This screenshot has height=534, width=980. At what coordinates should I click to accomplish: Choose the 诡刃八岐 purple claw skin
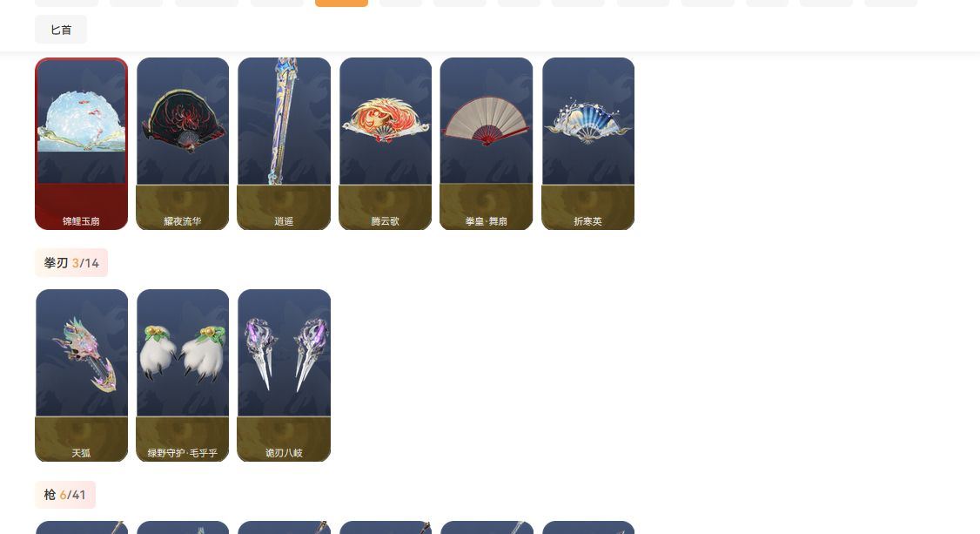point(284,375)
